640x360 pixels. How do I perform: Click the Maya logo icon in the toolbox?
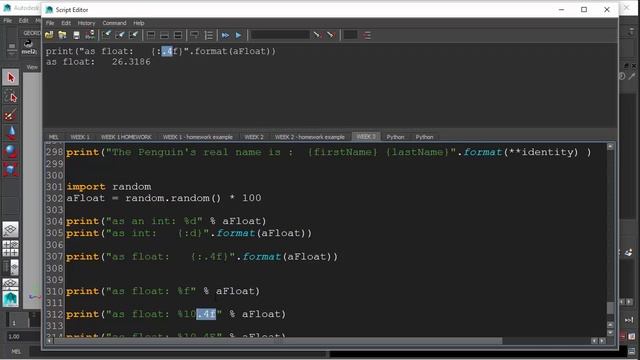click(11, 299)
